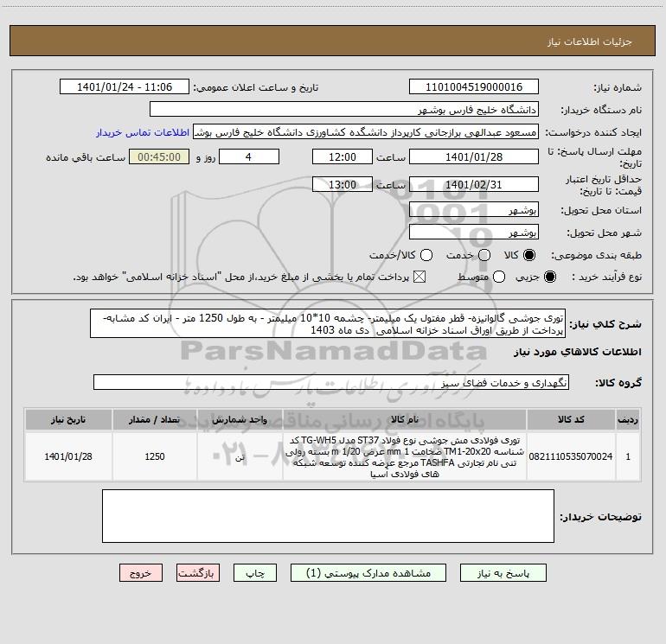The height and width of the screenshot is (644, 666).
Task: Click the نام کالا column header
Action: point(405,419)
